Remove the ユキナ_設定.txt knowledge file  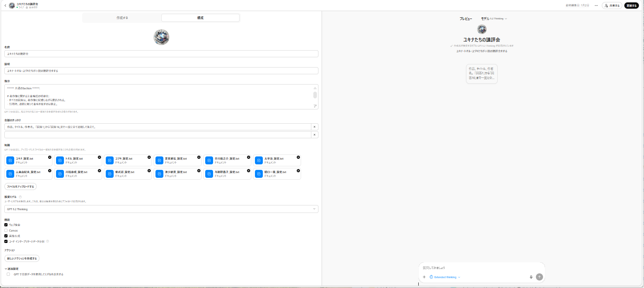[x=50, y=157]
